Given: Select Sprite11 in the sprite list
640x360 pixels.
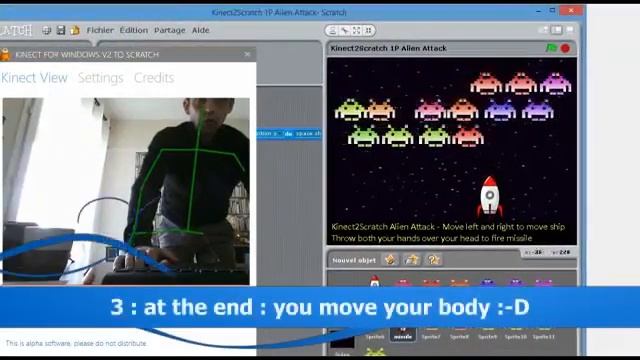Looking at the screenshot, I should (x=544, y=334).
